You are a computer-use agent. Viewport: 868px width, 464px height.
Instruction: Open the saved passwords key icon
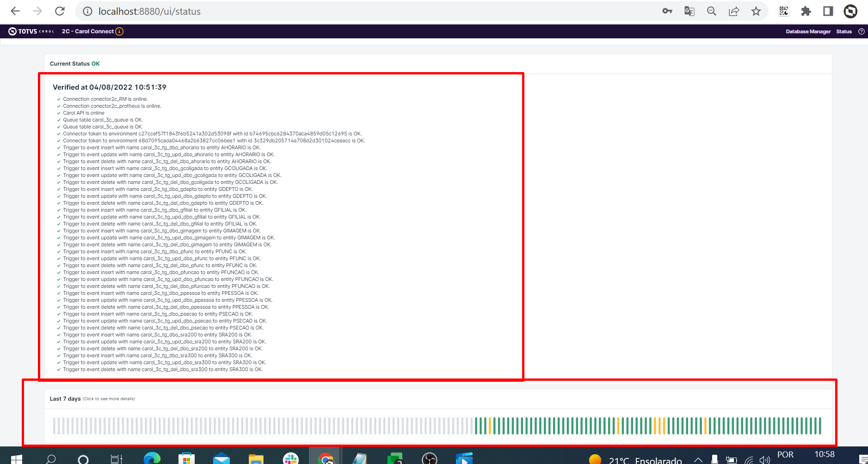pyautogui.click(x=667, y=11)
